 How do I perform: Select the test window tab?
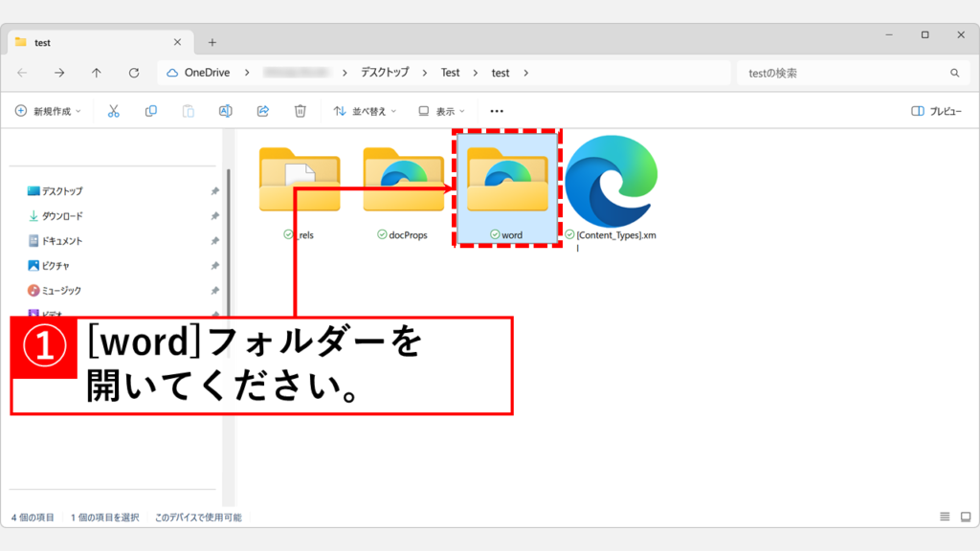click(x=100, y=42)
